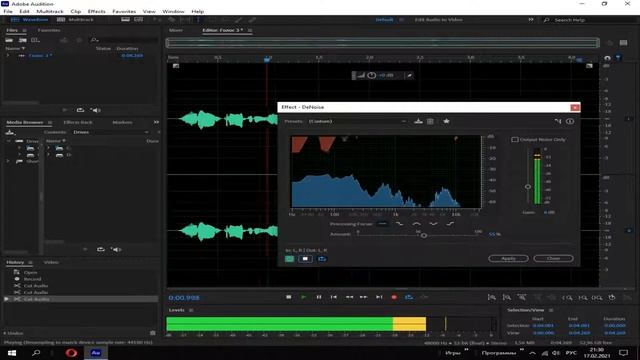
Task: Expand the hidden panel tabs chevron by Markers
Action: (156, 122)
